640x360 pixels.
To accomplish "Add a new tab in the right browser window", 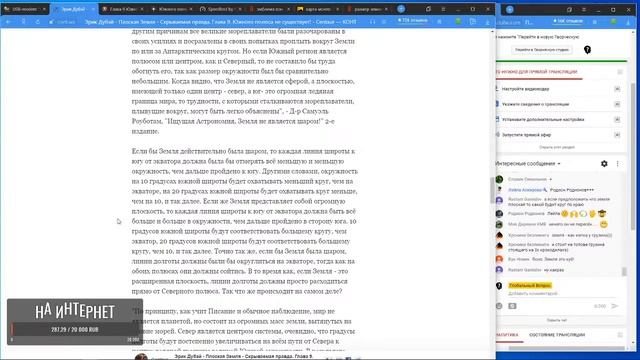I will (x=510, y=9).
